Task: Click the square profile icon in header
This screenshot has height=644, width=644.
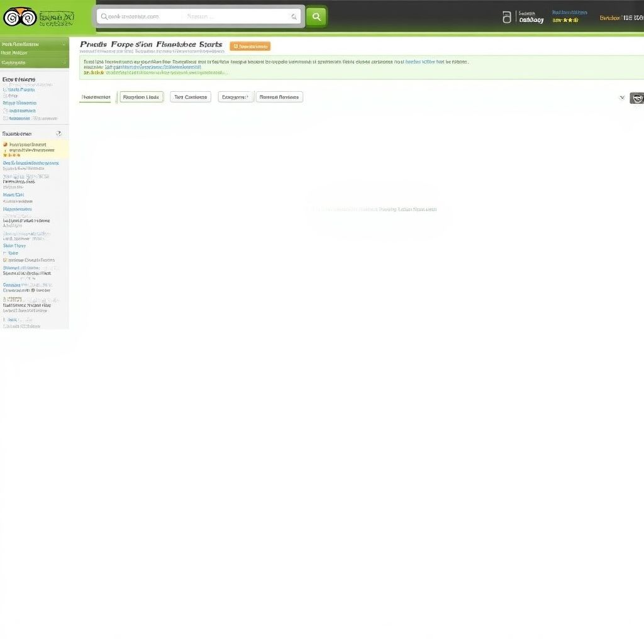Action: click(x=507, y=17)
